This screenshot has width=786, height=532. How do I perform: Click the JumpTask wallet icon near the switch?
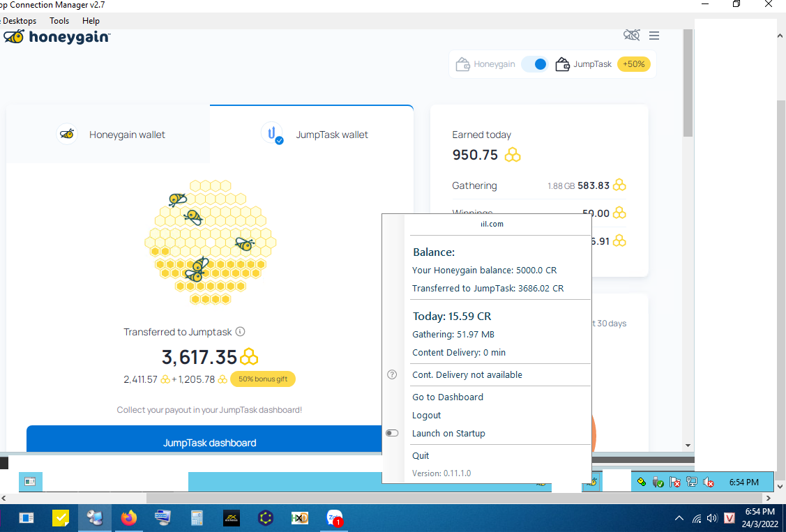(x=563, y=64)
